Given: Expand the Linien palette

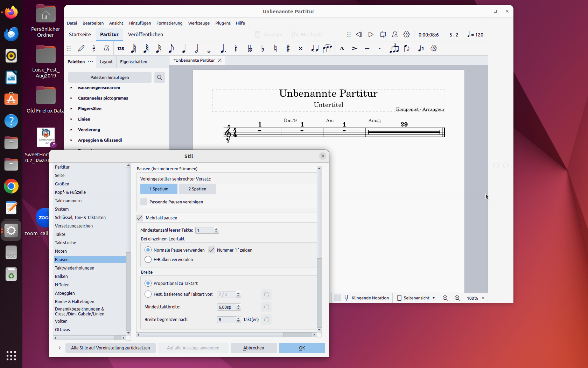Looking at the screenshot, I should 71,119.
